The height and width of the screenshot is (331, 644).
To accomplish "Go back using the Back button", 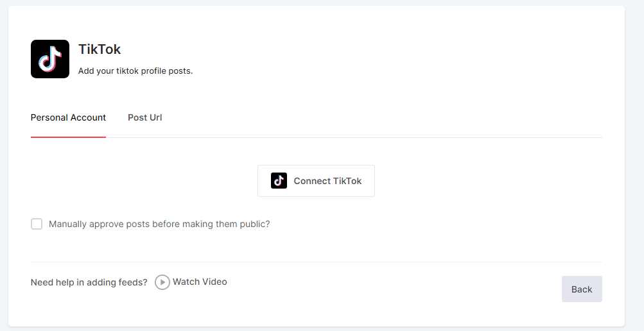I will (x=581, y=289).
